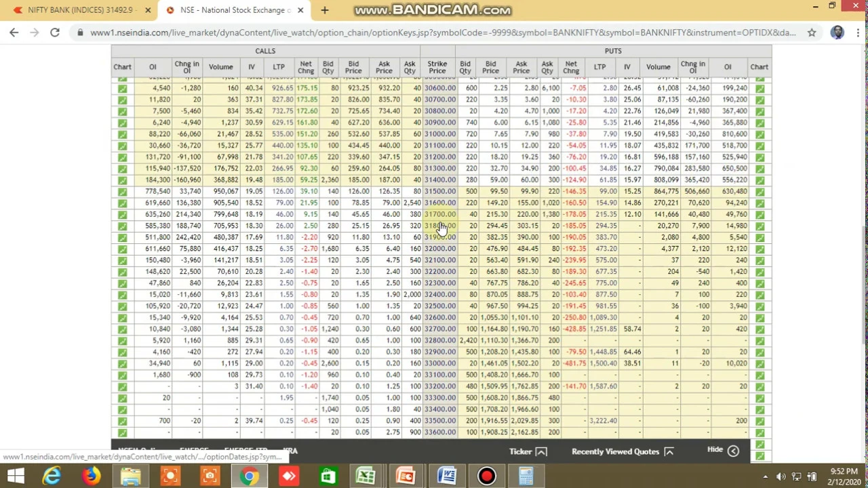Go back to the previous page

[14, 32]
